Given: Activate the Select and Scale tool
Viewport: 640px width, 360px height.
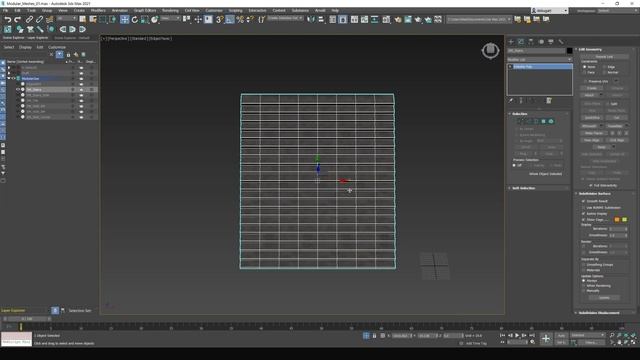Looking at the screenshot, I should [x=145, y=19].
